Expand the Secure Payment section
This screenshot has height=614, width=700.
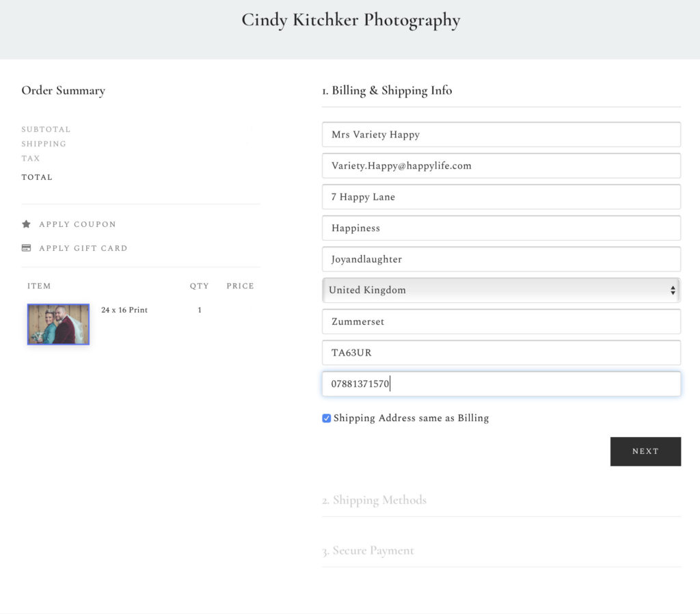pos(368,550)
